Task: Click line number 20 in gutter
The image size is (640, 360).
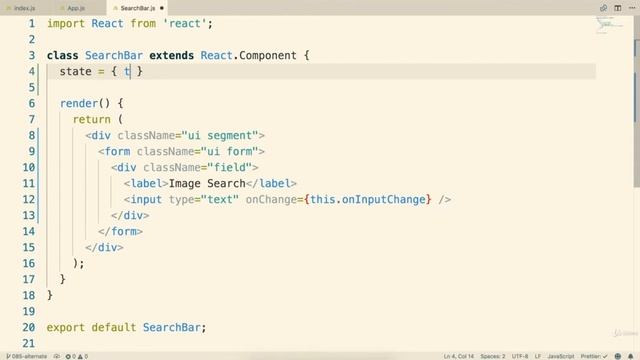Action: pyautogui.click(x=29, y=327)
